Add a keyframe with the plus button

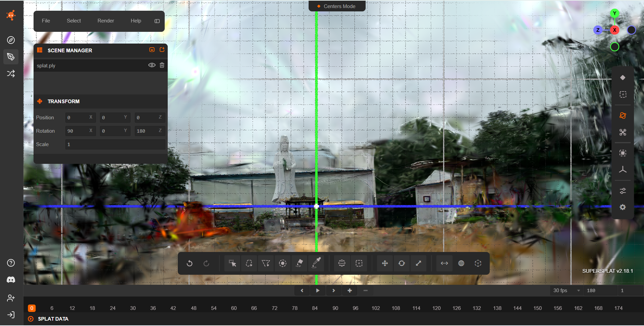[350, 290]
